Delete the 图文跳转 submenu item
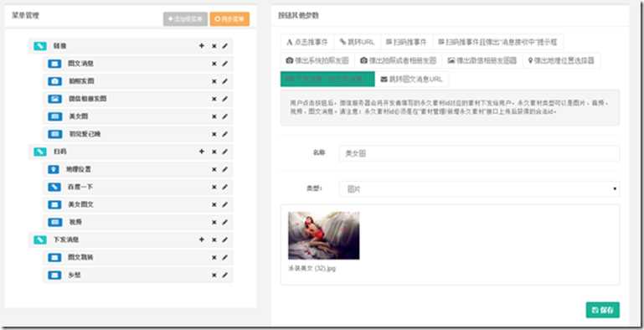 [x=214, y=258]
